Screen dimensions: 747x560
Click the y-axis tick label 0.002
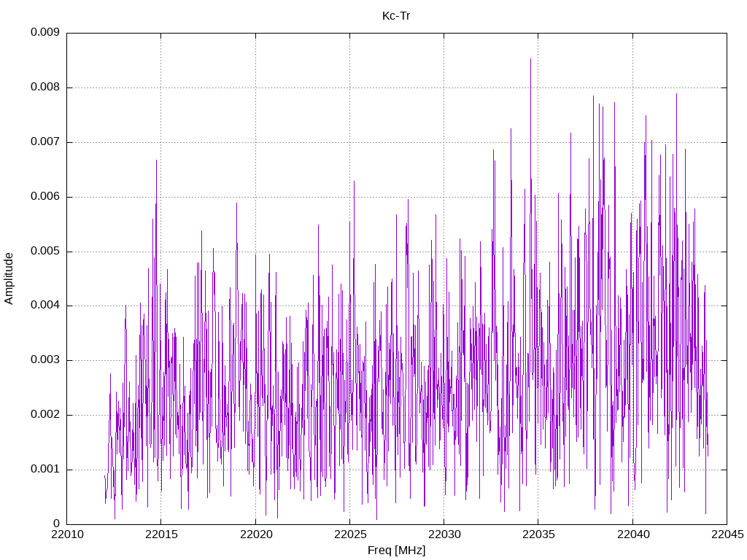pyautogui.click(x=45, y=415)
